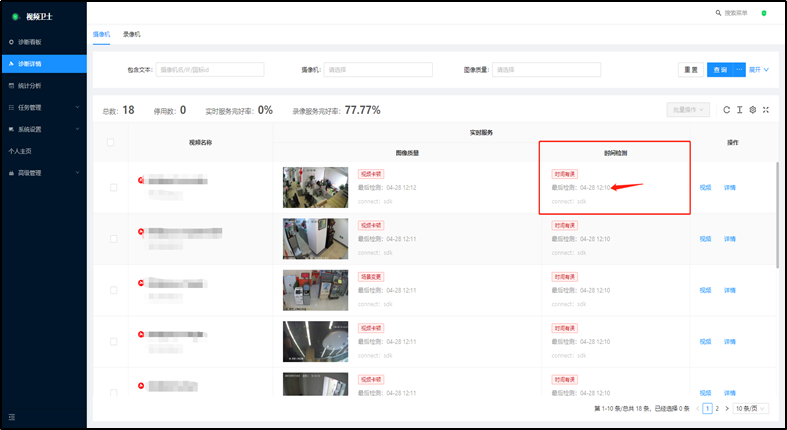
Task: Switch to the 摄像机 tab
Action: click(x=101, y=35)
